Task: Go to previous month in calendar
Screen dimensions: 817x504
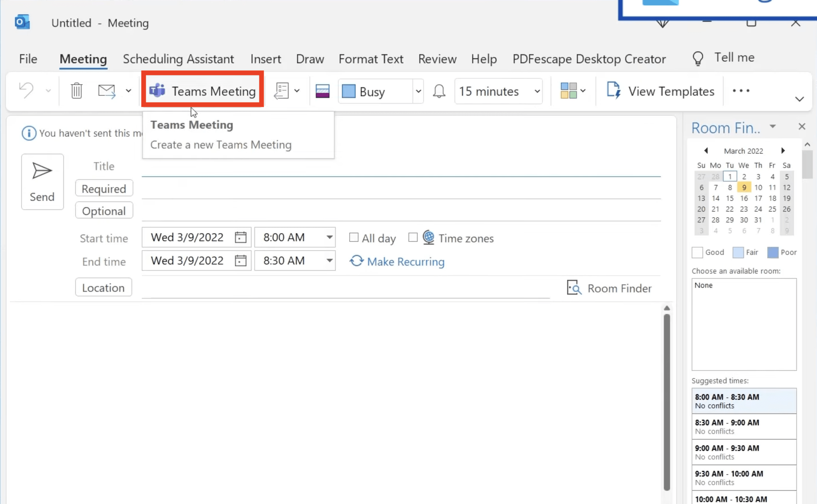Action: click(706, 151)
